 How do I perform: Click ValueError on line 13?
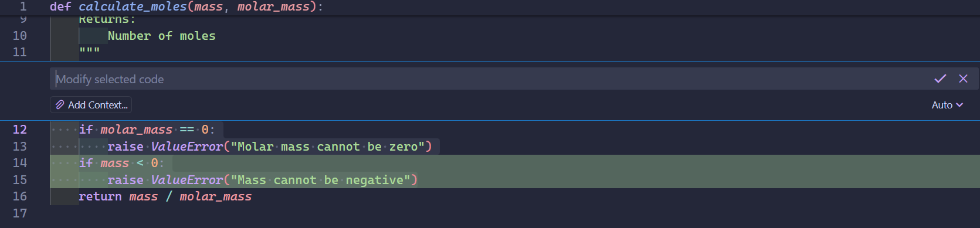tap(187, 147)
